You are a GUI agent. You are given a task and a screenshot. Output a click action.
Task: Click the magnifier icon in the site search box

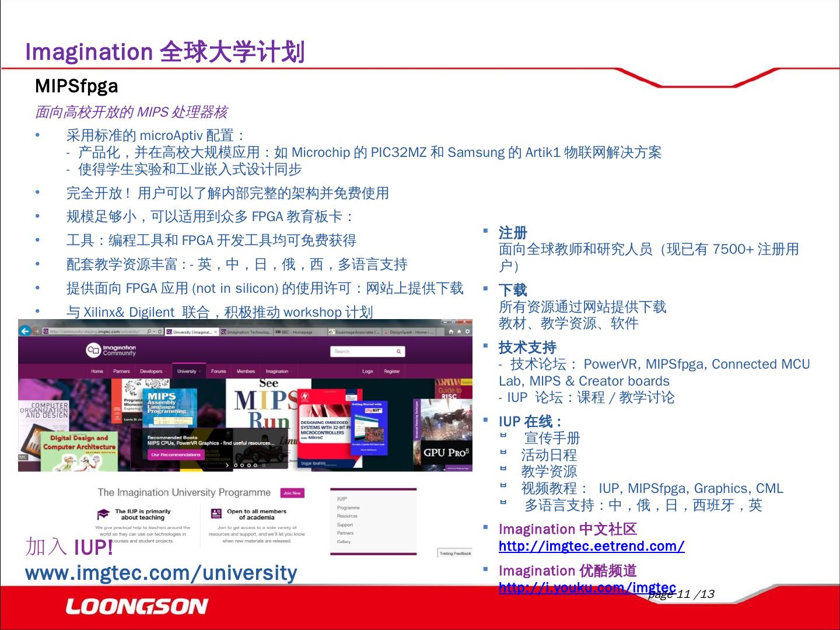click(x=399, y=352)
